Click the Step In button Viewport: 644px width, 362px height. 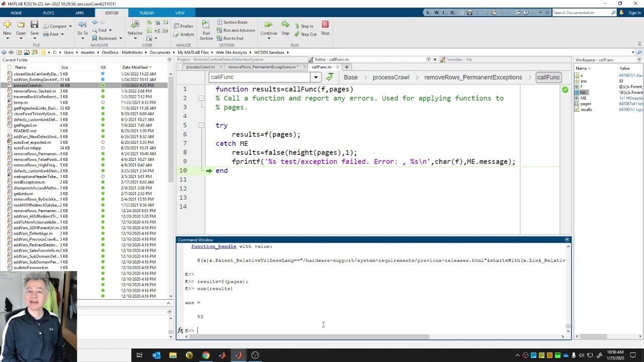pyautogui.click(x=304, y=26)
